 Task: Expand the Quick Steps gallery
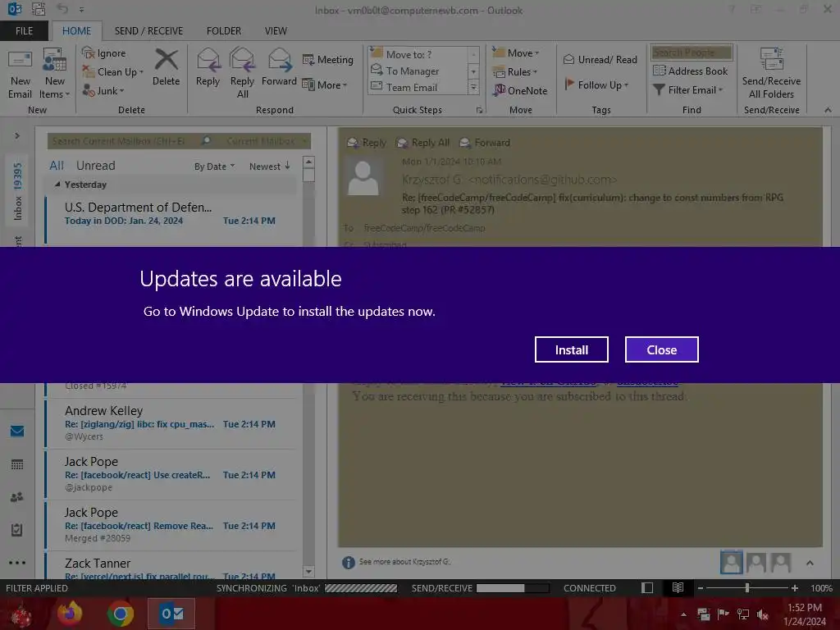tap(473, 87)
